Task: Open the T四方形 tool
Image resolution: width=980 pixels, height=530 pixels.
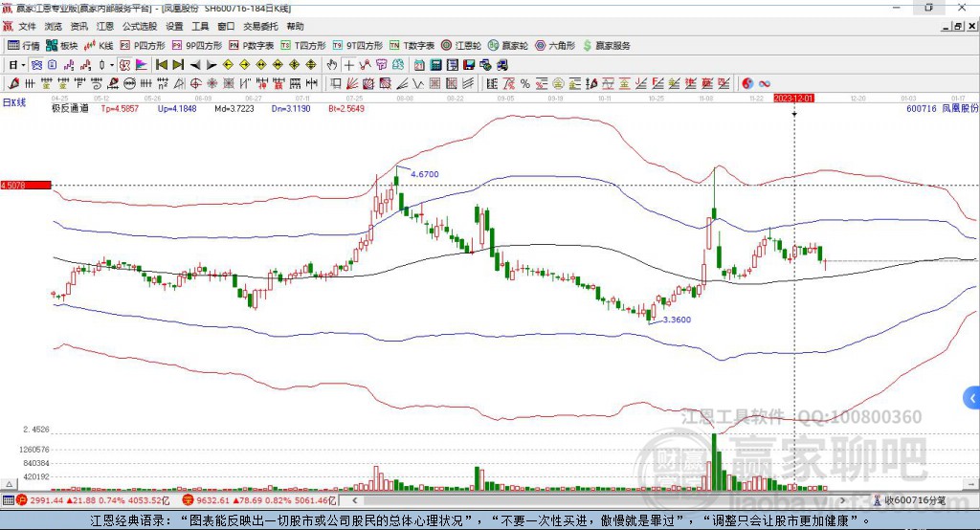Action: coord(303,46)
